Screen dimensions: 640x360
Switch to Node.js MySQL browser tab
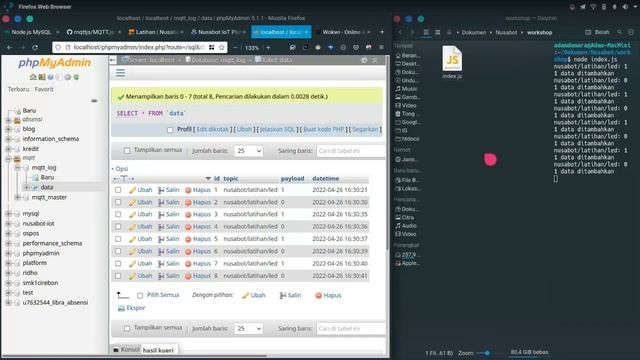31,32
